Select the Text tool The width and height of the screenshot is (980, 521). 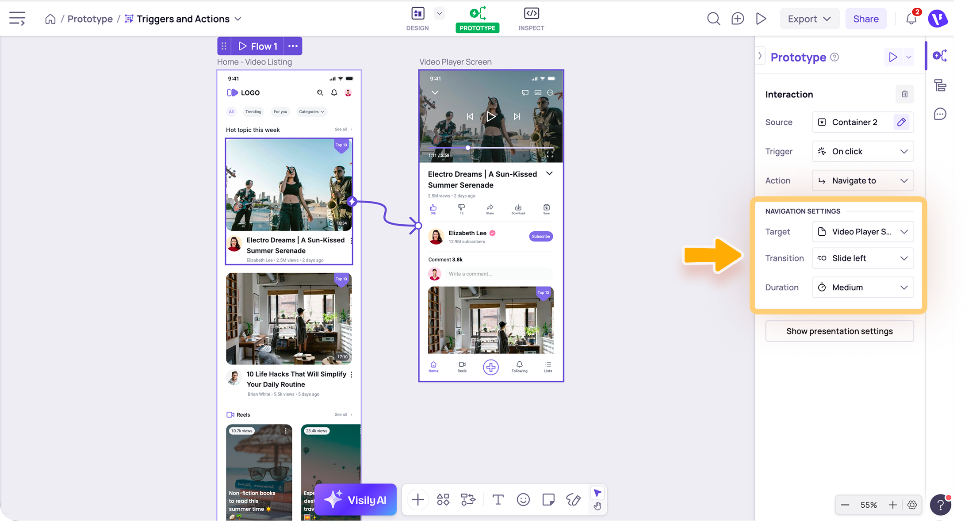(x=498, y=500)
